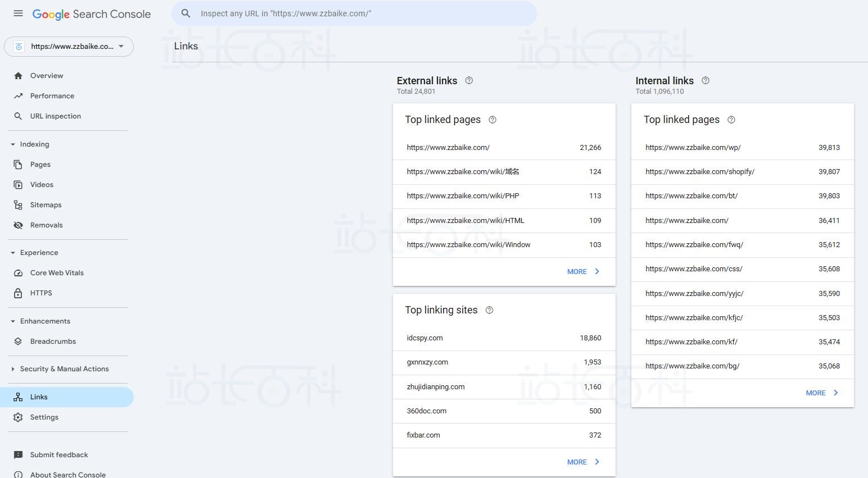The image size is (868, 478).
Task: Click help icon beside Internal links
Action: tap(706, 80)
